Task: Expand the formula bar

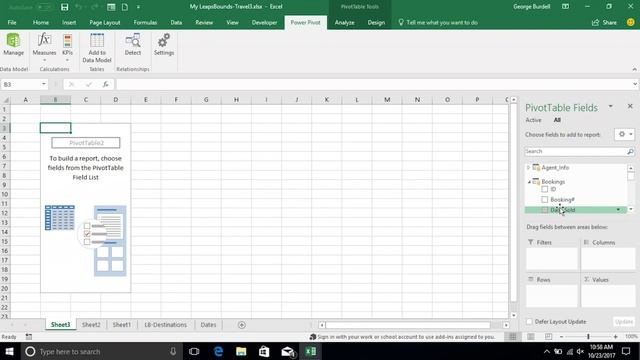Action: [635, 84]
